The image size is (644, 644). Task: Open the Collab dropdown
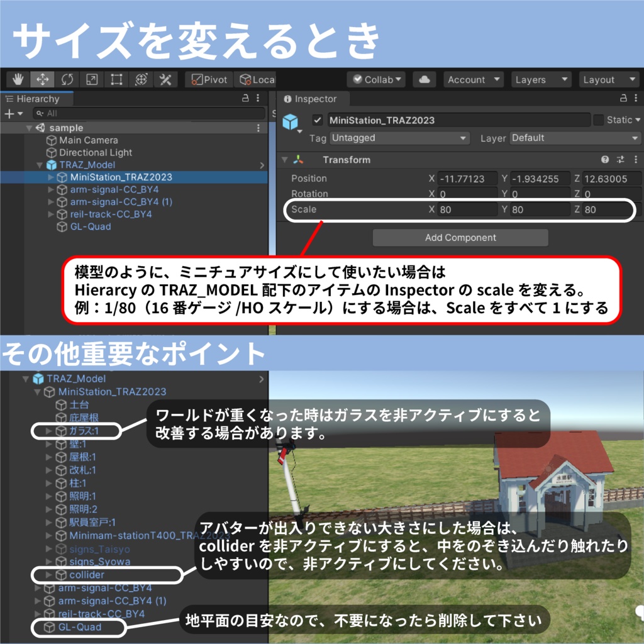(x=376, y=79)
